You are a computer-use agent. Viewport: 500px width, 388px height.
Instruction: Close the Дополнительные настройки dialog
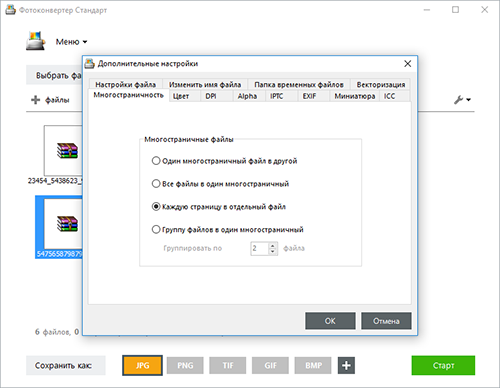pos(407,64)
